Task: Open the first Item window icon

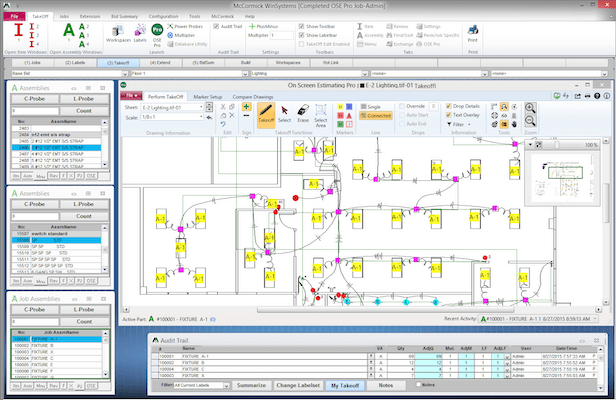Action: pyautogui.click(x=18, y=31)
